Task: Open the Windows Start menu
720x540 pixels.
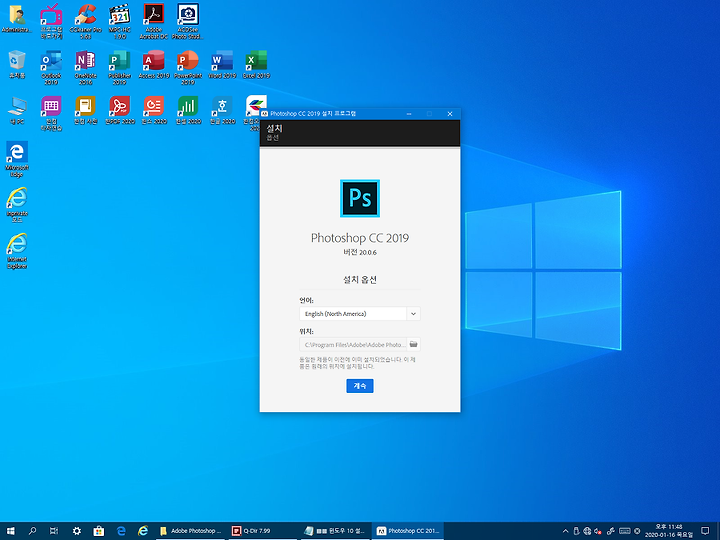Action: [x=10, y=531]
